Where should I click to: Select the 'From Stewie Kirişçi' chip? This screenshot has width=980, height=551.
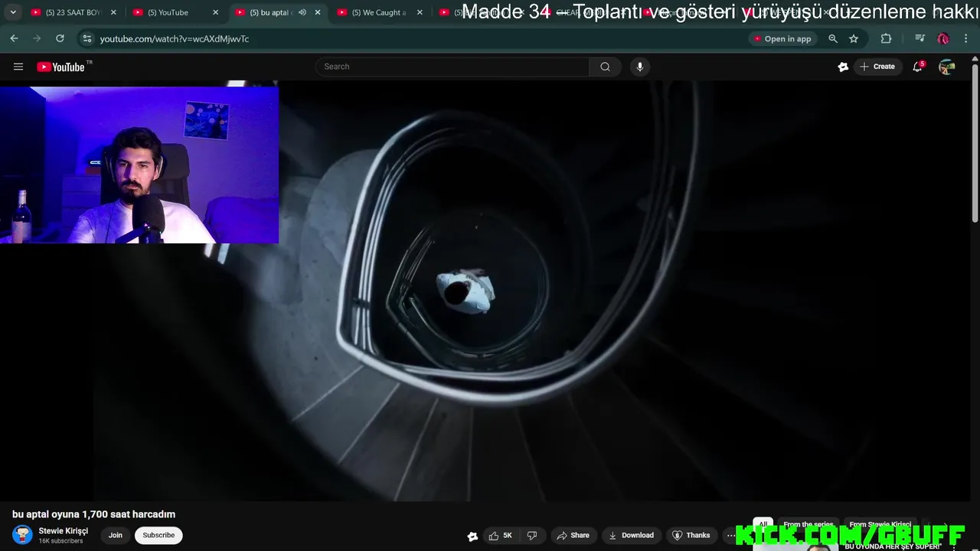(880, 524)
